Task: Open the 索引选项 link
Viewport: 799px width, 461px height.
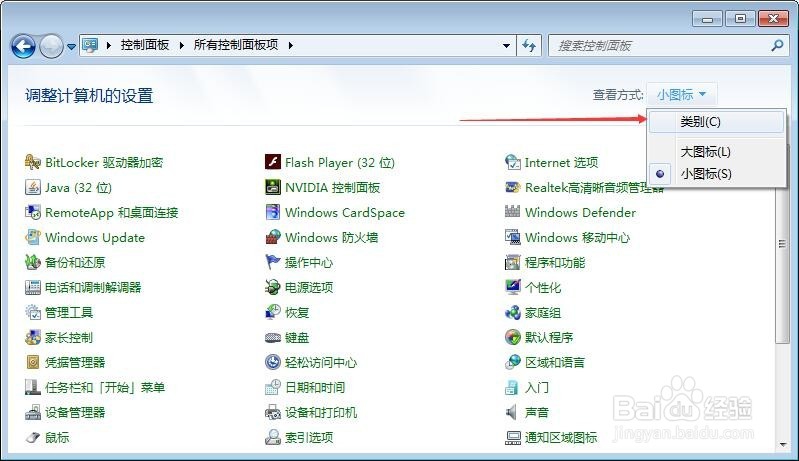Action: tap(309, 437)
